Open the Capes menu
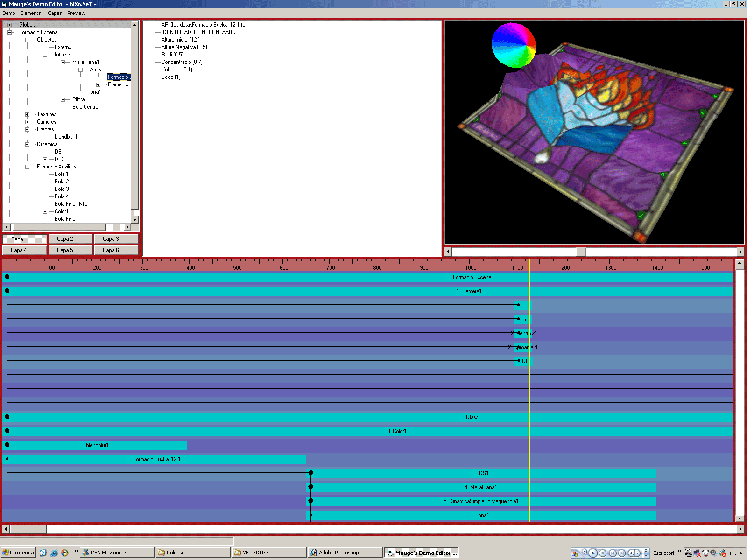 pos(55,13)
